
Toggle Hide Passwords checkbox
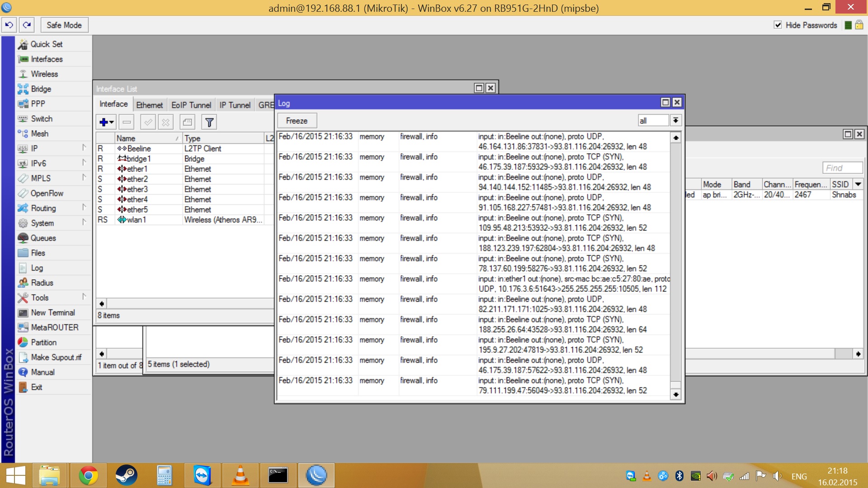pyautogui.click(x=778, y=25)
